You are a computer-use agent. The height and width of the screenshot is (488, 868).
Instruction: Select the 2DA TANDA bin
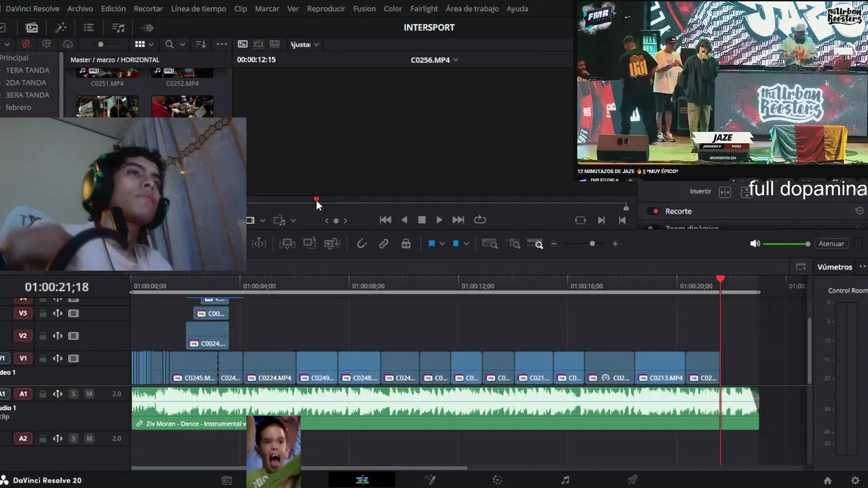pos(26,83)
